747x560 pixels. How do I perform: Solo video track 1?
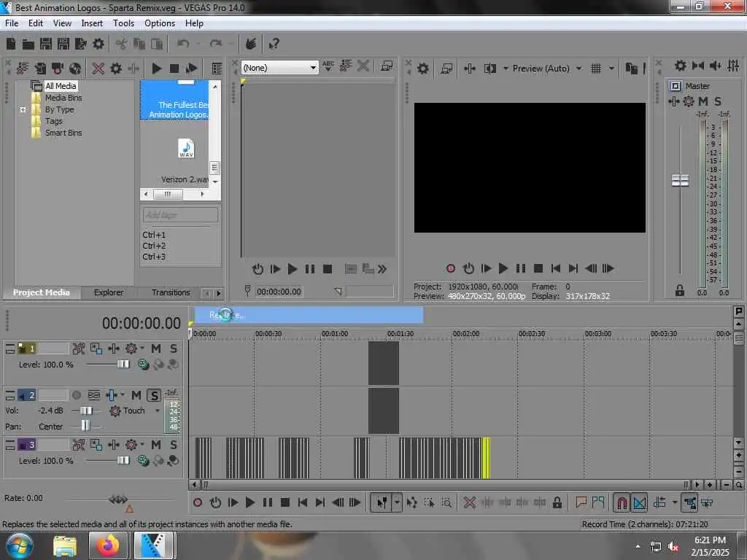[174, 349]
